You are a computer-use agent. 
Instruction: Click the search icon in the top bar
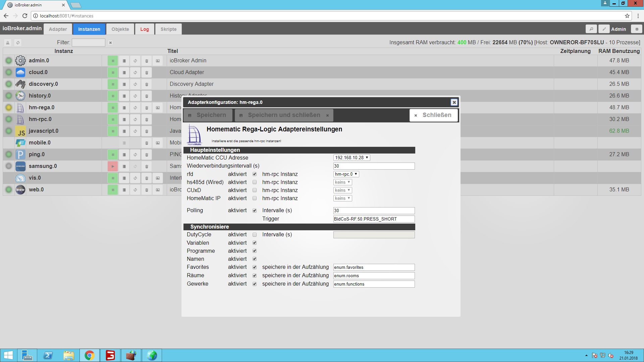[591, 29]
